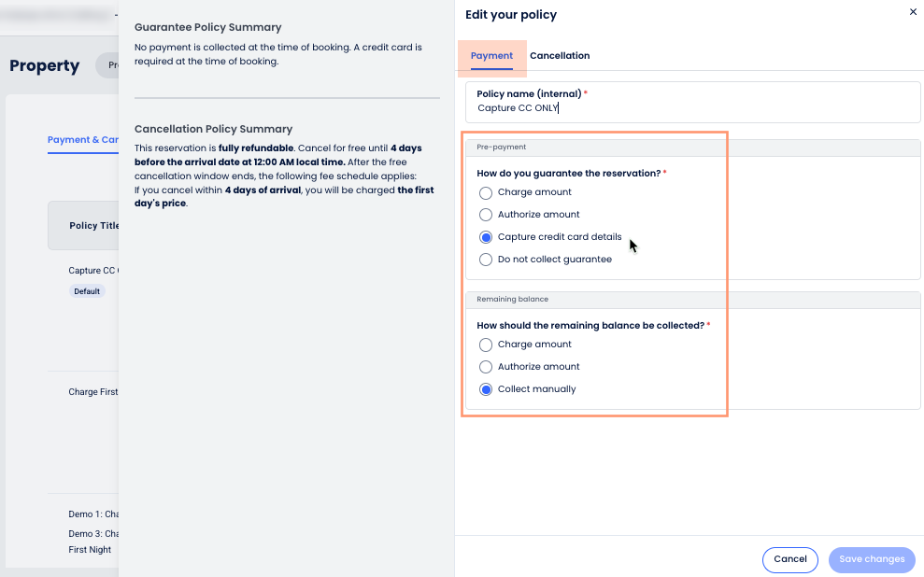Select Collect manually radio option
This screenshot has width=924, height=577.
coord(486,389)
